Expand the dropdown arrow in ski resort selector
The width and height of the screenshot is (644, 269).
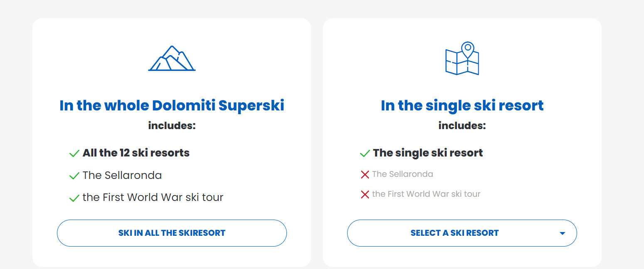[x=563, y=233]
